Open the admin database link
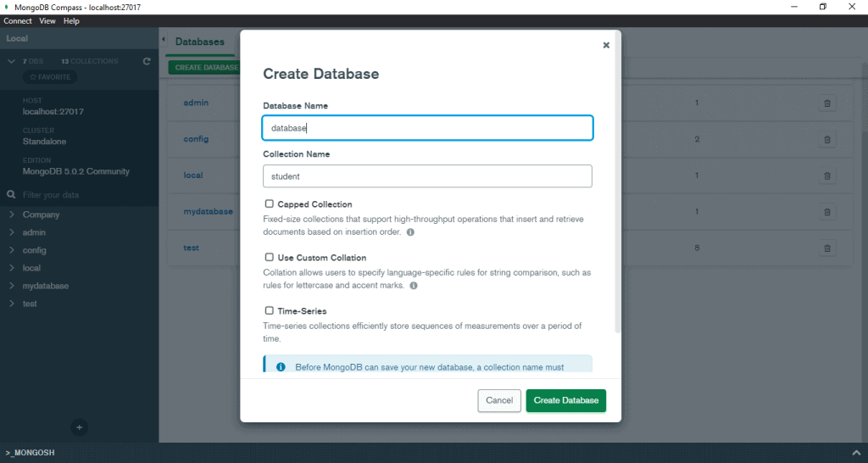868x463 pixels. (196, 103)
